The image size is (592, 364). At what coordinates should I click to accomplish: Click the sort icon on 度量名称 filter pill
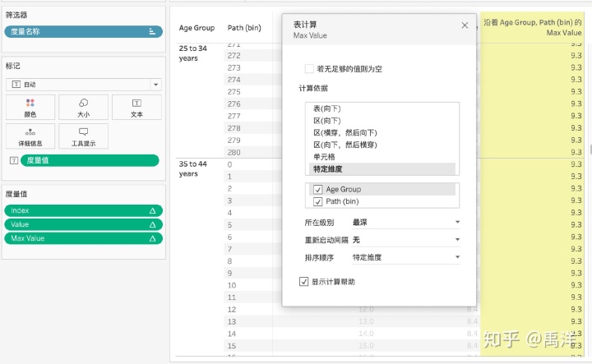click(152, 32)
